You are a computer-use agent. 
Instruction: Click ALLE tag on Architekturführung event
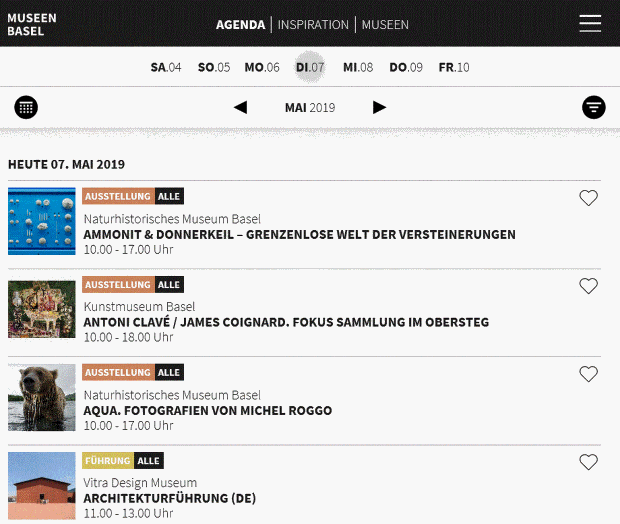(x=149, y=460)
